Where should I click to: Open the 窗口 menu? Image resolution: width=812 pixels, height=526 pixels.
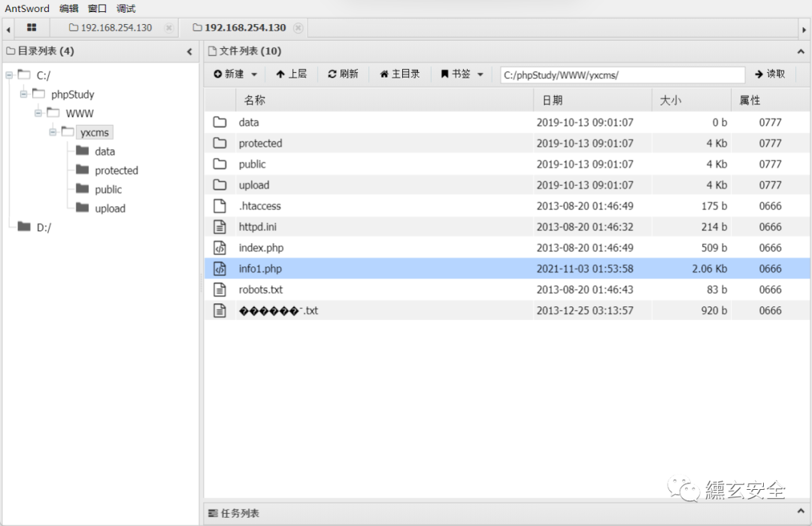click(x=97, y=9)
